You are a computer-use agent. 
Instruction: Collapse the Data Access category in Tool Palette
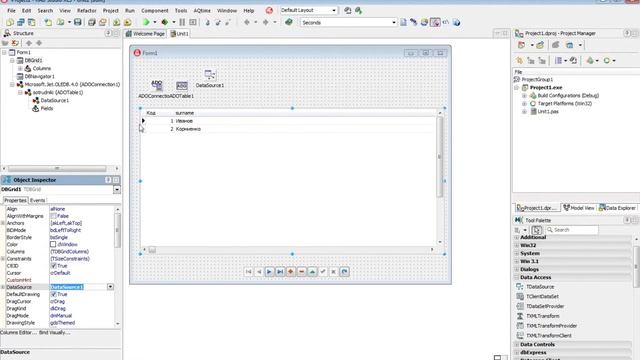(516, 278)
